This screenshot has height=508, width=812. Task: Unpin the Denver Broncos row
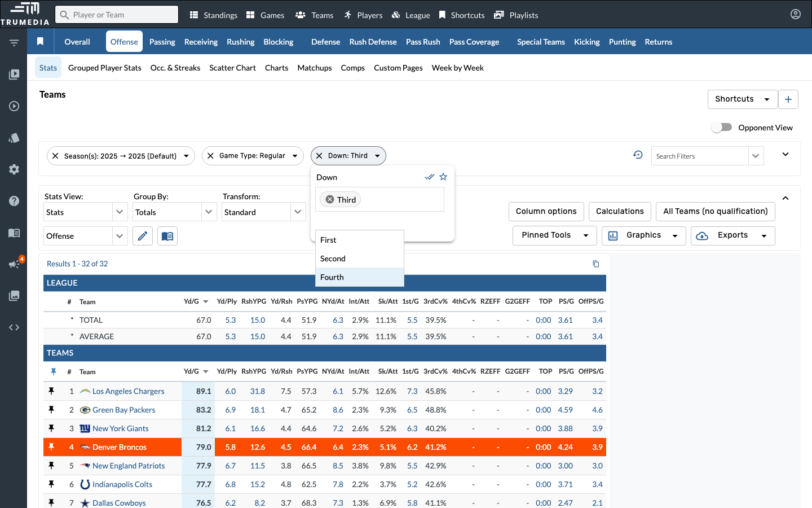pos(51,447)
